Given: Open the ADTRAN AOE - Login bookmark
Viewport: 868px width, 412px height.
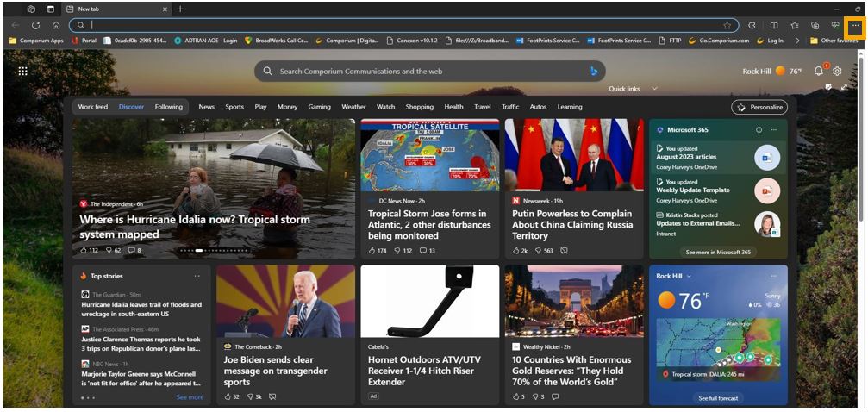Looking at the screenshot, I should (206, 41).
